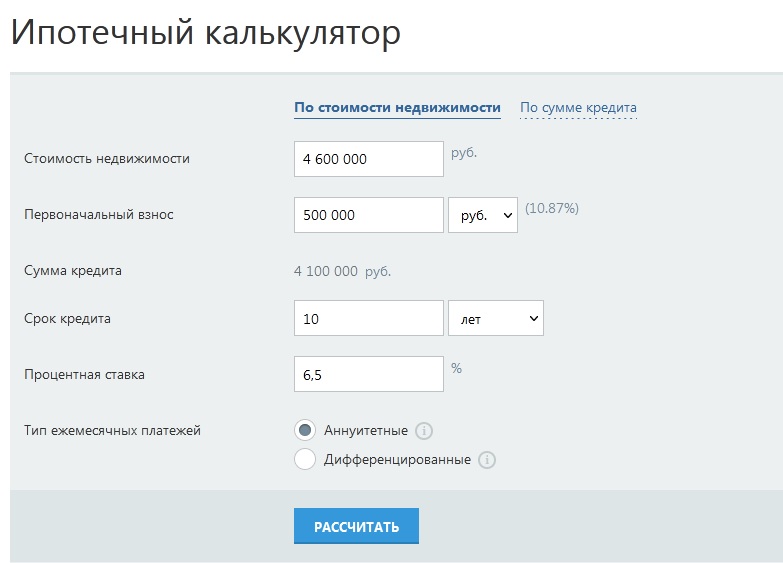Click the calculated loan amount 4 100 000
Viewport: 783px width, 563px height.
point(326,271)
